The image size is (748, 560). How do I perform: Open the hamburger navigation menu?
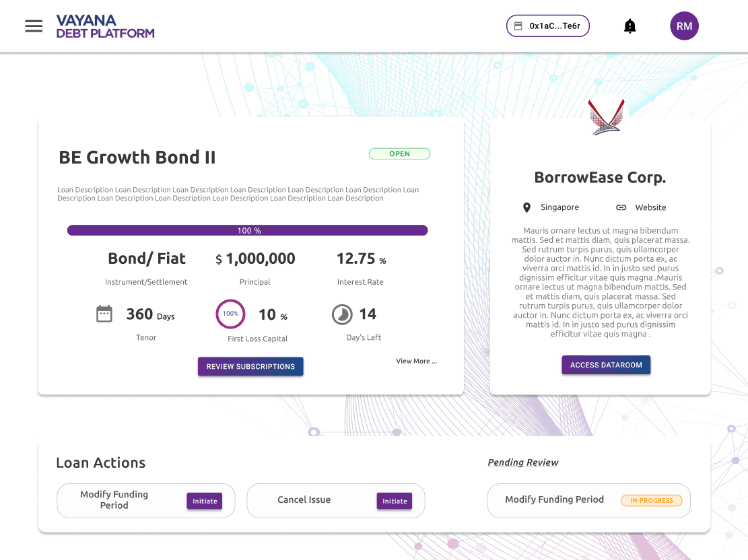[34, 26]
